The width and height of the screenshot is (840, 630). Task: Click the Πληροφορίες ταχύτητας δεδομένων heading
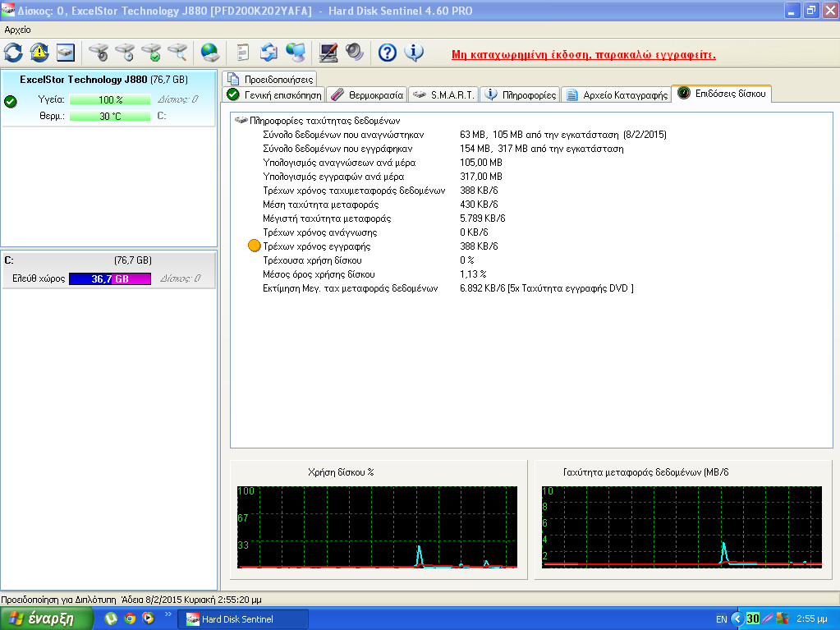[324, 121]
